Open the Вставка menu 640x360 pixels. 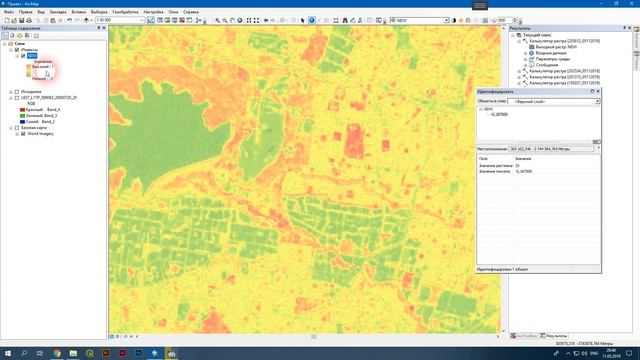point(78,12)
